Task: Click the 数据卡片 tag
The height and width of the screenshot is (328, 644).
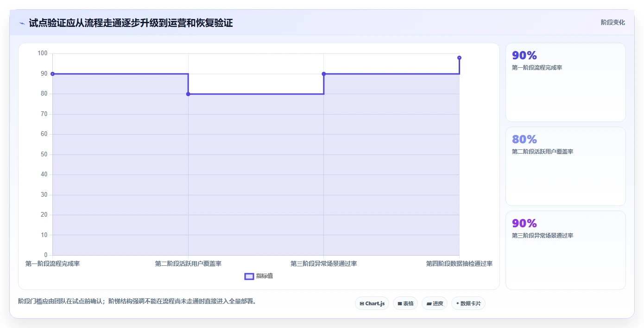Action: coord(468,303)
